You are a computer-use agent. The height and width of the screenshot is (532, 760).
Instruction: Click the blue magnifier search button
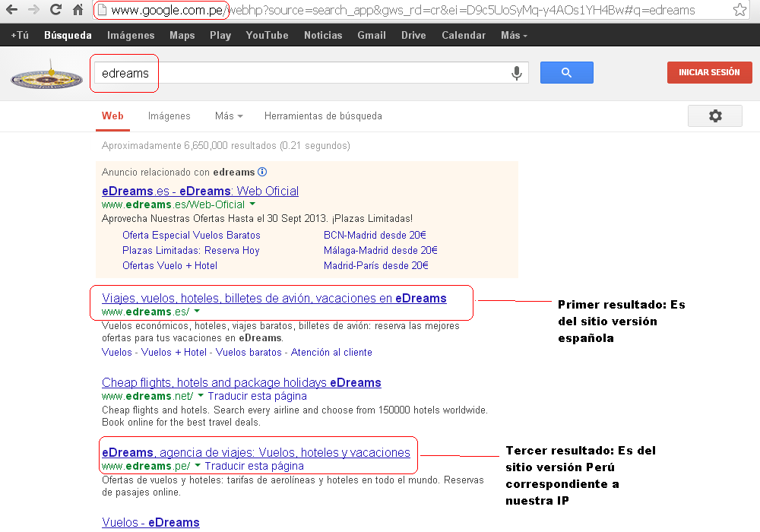[x=567, y=73]
